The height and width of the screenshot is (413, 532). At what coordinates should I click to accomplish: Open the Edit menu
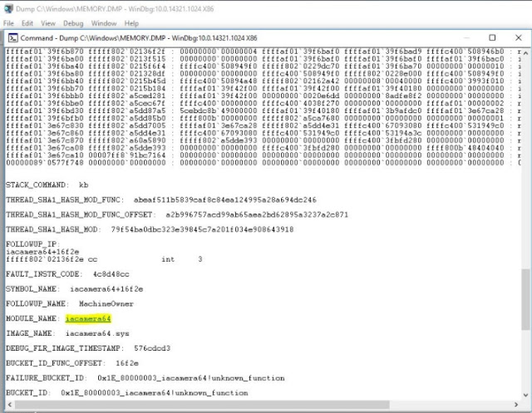pos(28,22)
